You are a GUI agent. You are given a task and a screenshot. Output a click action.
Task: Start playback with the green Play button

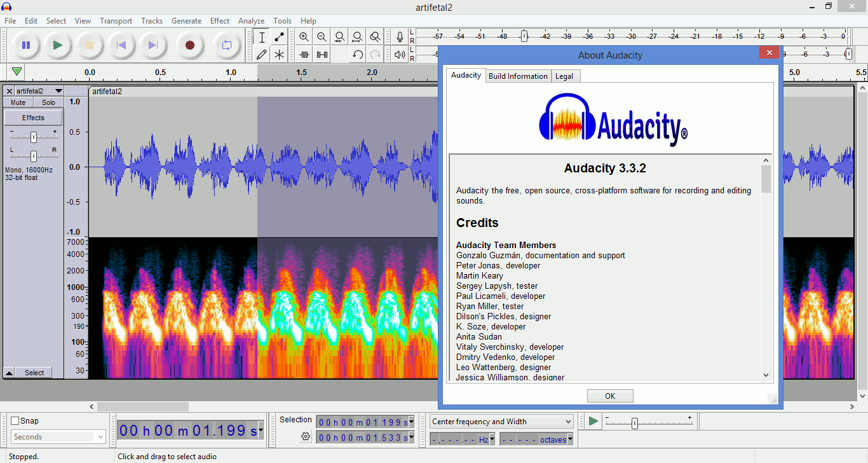point(57,45)
